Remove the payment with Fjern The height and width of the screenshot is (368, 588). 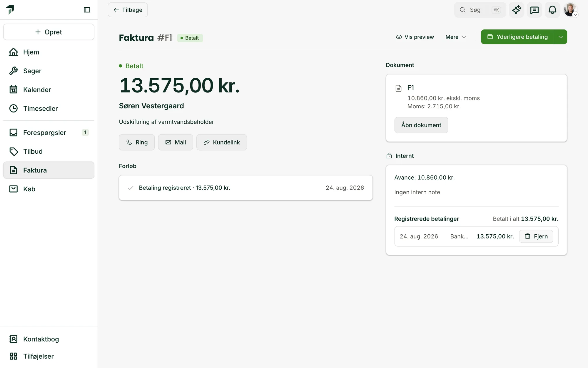pyautogui.click(x=536, y=236)
